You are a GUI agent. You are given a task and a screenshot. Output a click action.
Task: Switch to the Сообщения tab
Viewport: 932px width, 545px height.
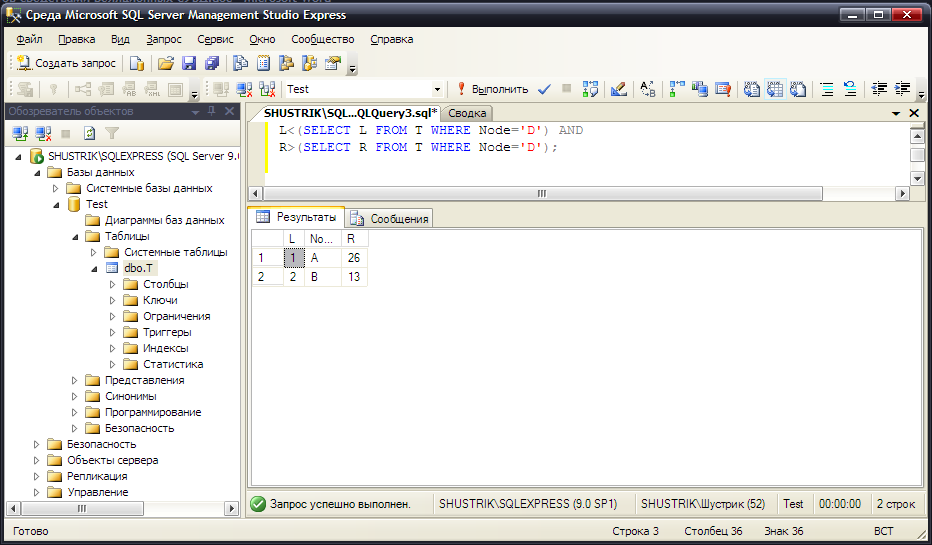pos(390,219)
